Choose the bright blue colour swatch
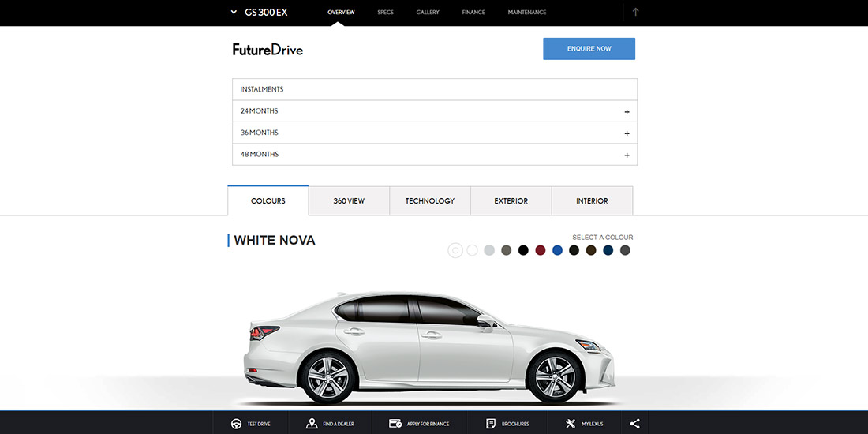The image size is (868, 434). pyautogui.click(x=557, y=250)
